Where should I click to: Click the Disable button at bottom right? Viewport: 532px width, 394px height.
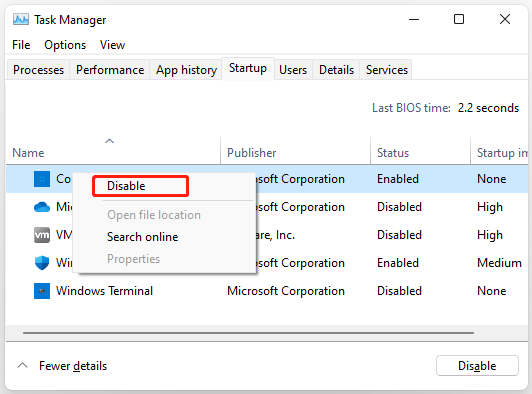click(x=477, y=365)
